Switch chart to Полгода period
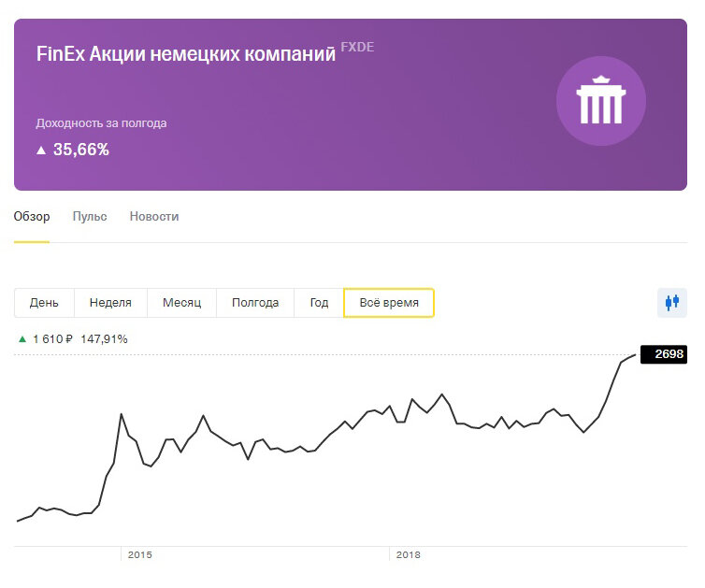This screenshot has height=588, width=705. [x=255, y=303]
